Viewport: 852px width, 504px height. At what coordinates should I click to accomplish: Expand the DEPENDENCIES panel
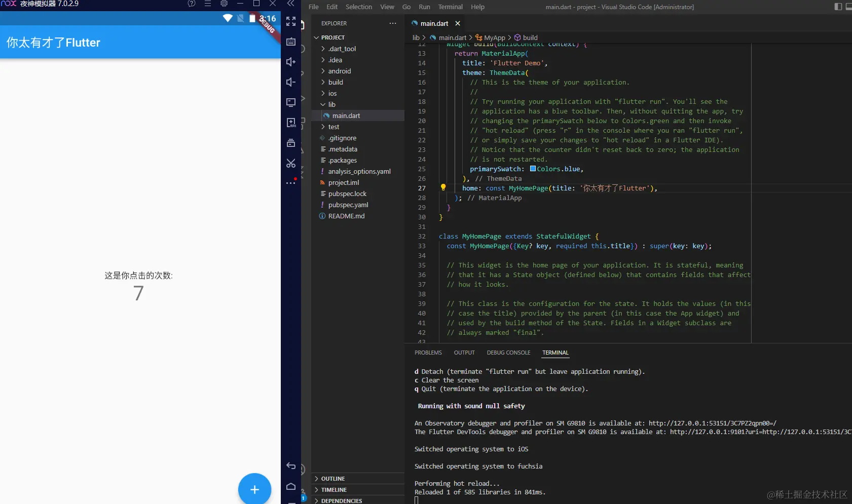[358, 500]
